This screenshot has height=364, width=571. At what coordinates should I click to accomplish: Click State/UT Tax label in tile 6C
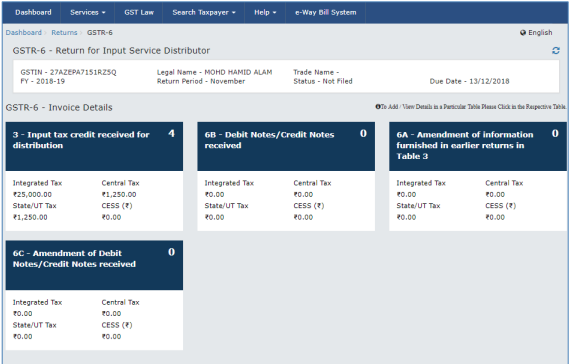click(x=35, y=325)
